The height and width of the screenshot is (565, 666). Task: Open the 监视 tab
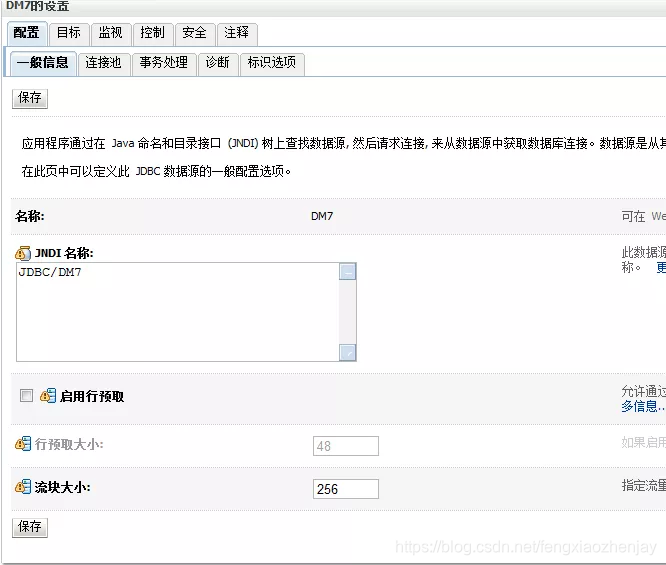click(110, 34)
